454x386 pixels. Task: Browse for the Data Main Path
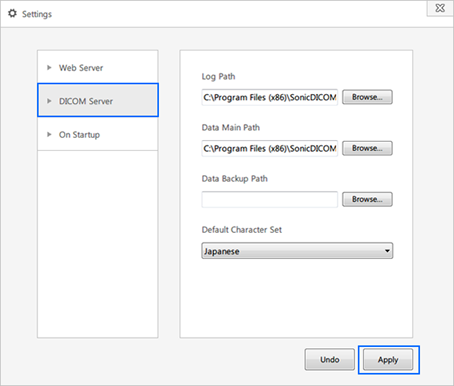pyautogui.click(x=367, y=148)
